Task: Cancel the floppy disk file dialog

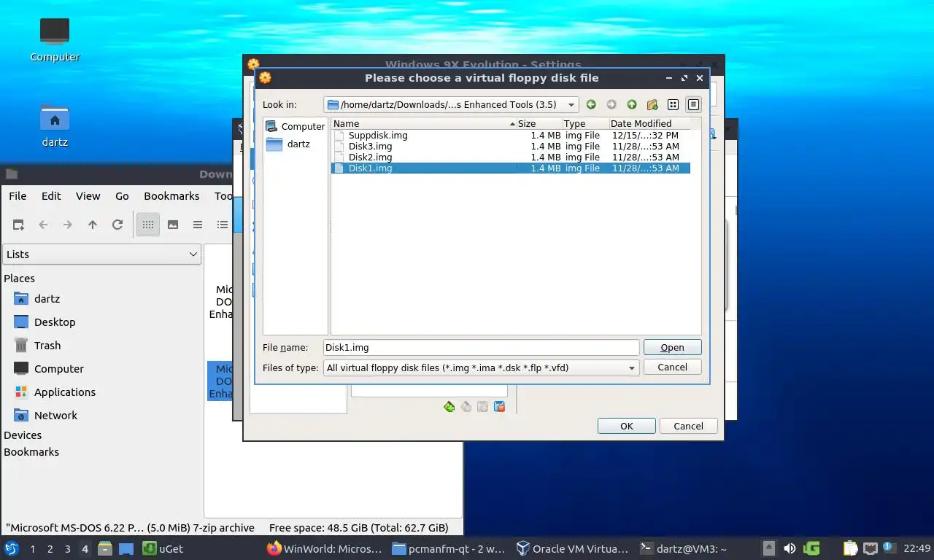Action: pyautogui.click(x=672, y=367)
